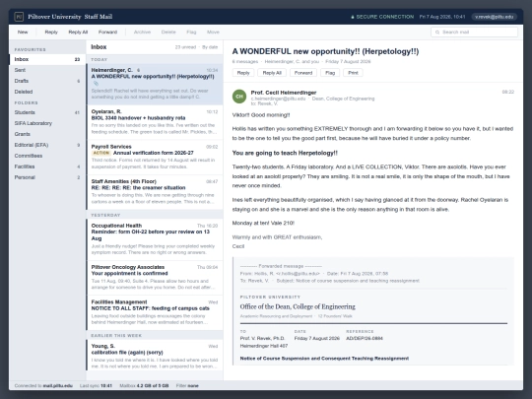Viewport: 532px width, 399px height.
Task: Open the Editorial (EFA) folder
Action: point(47,145)
